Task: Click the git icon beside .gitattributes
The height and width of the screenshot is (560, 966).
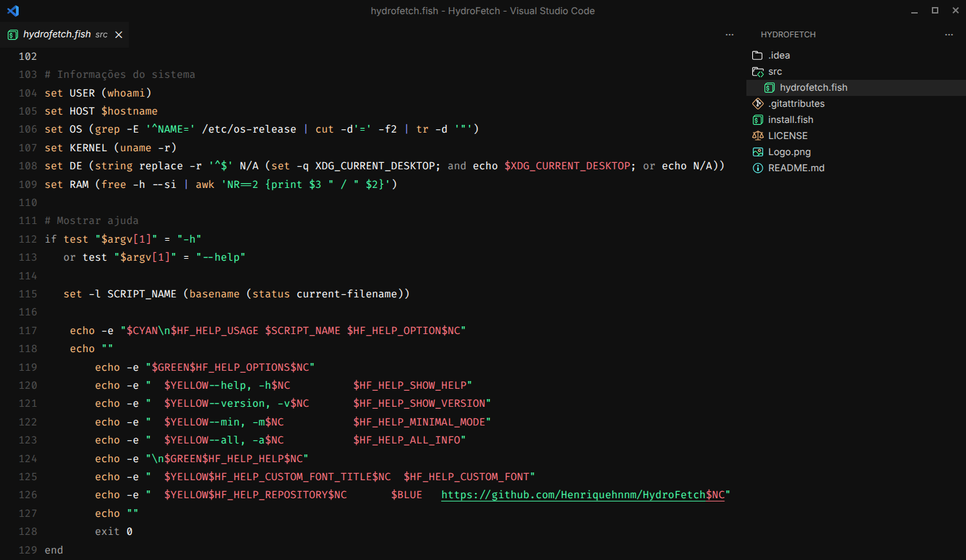Action: pyautogui.click(x=757, y=104)
